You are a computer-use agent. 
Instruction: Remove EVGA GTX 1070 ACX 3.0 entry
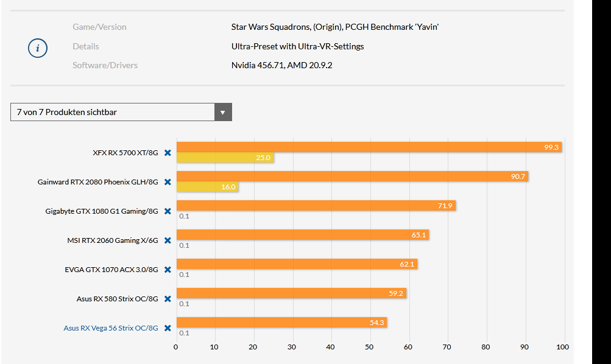tap(168, 269)
